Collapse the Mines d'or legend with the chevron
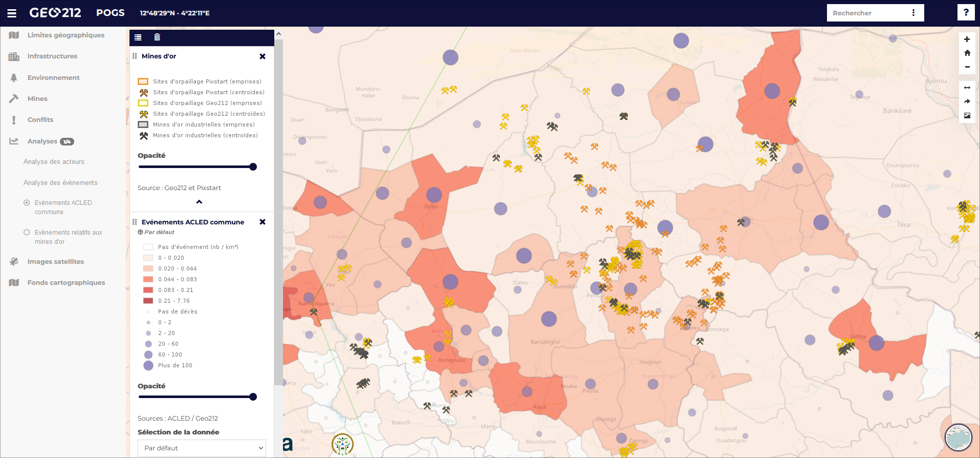The width and height of the screenshot is (980, 458). click(199, 202)
